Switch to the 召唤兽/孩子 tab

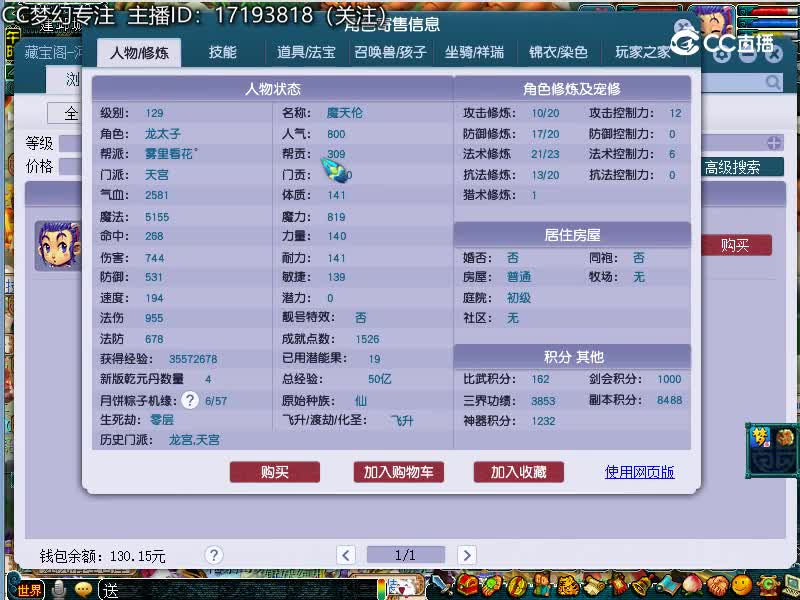[x=390, y=52]
